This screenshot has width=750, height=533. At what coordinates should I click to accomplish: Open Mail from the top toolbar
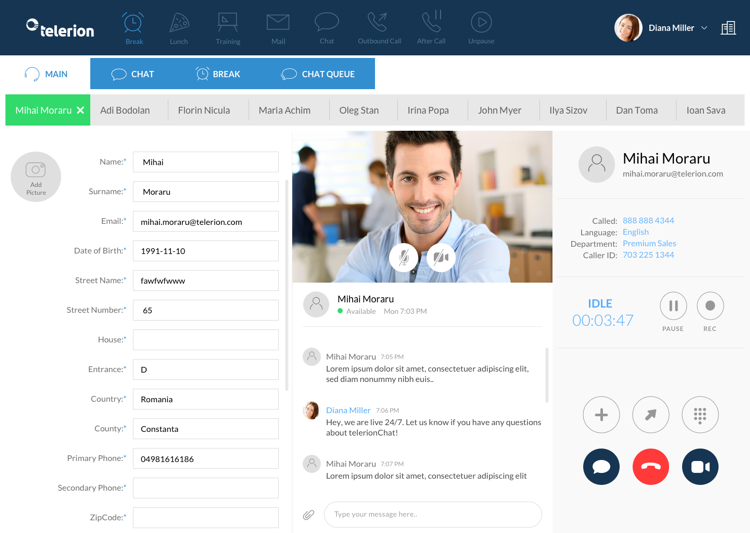(x=278, y=27)
